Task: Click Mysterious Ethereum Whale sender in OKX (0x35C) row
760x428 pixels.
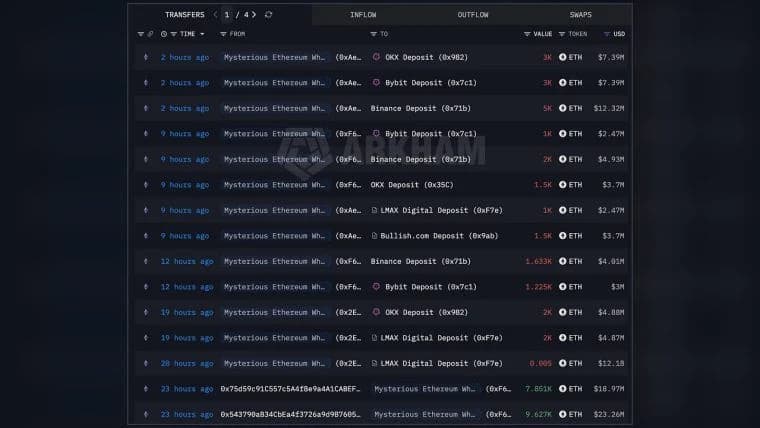Action: point(275,185)
